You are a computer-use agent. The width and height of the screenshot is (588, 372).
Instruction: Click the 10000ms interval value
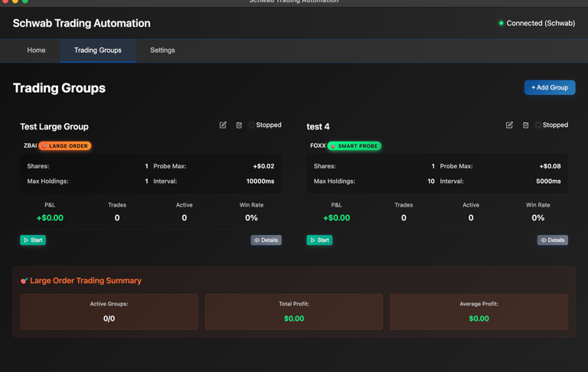pyautogui.click(x=260, y=181)
